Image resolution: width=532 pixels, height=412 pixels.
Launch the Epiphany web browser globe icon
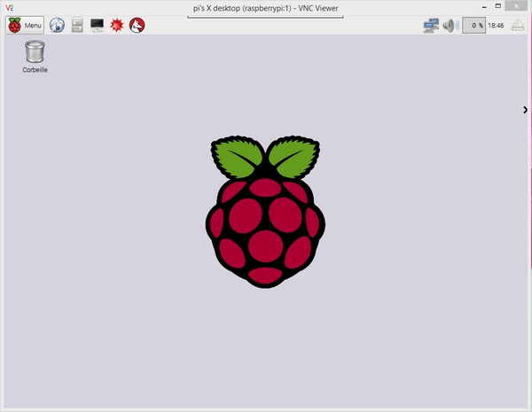[x=57, y=25]
